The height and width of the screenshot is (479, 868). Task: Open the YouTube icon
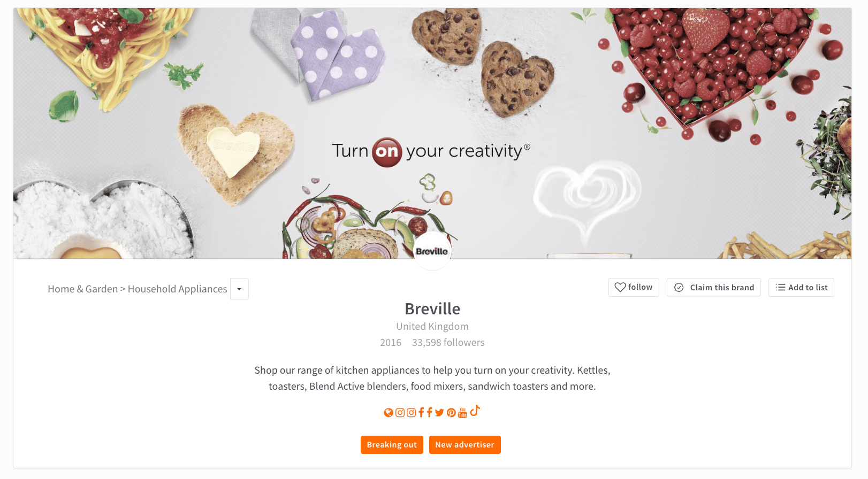462,413
